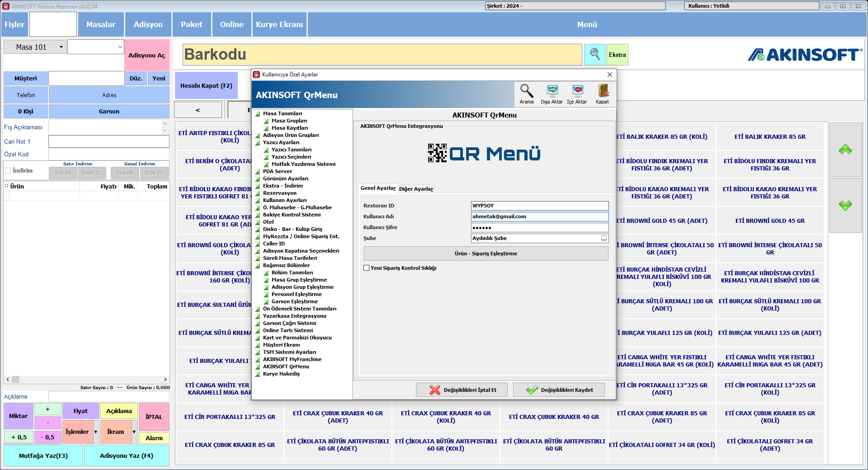Click the Düz. customer edit button
The width and height of the screenshot is (868, 470).
pos(136,78)
